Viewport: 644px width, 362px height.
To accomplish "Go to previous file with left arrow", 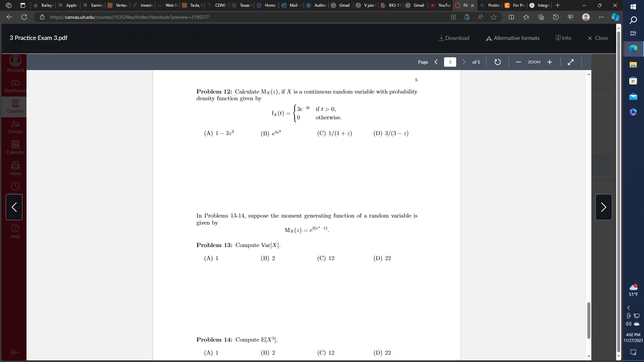I will 14,207.
